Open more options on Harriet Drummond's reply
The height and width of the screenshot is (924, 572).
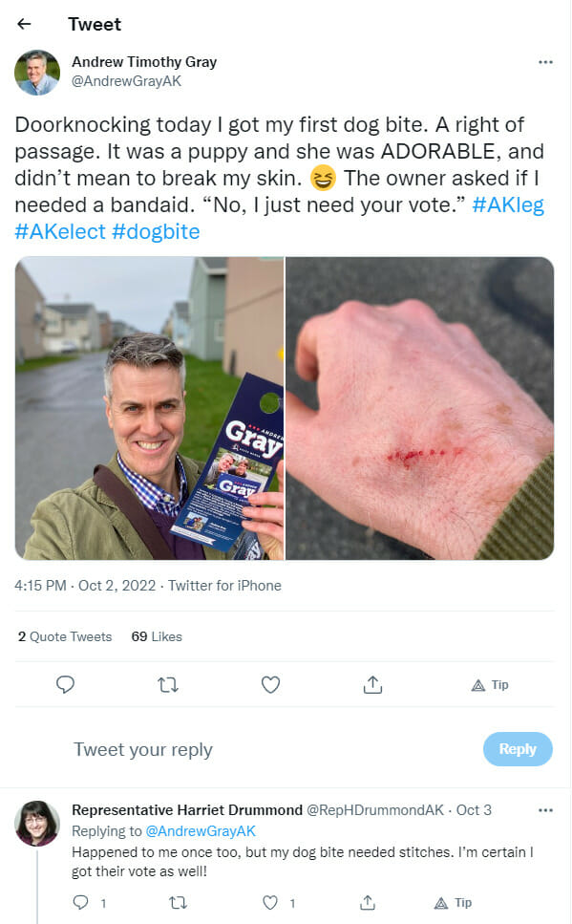[x=545, y=810]
